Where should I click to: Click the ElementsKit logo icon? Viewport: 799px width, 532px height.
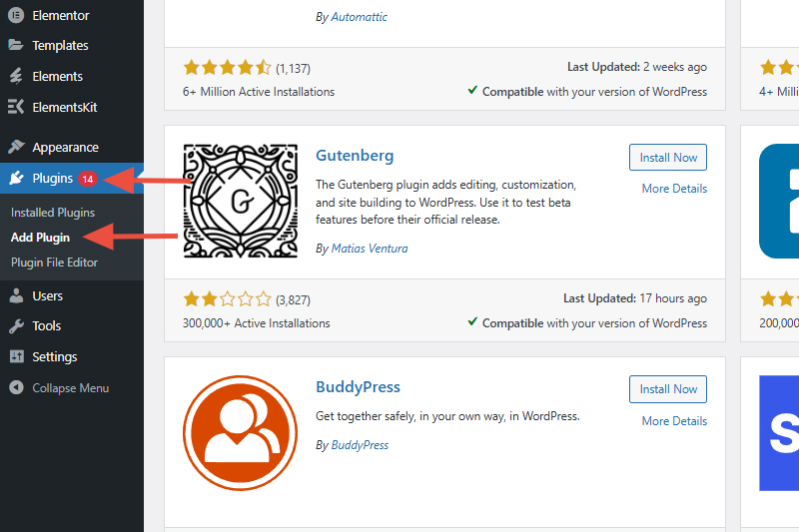tap(16, 107)
